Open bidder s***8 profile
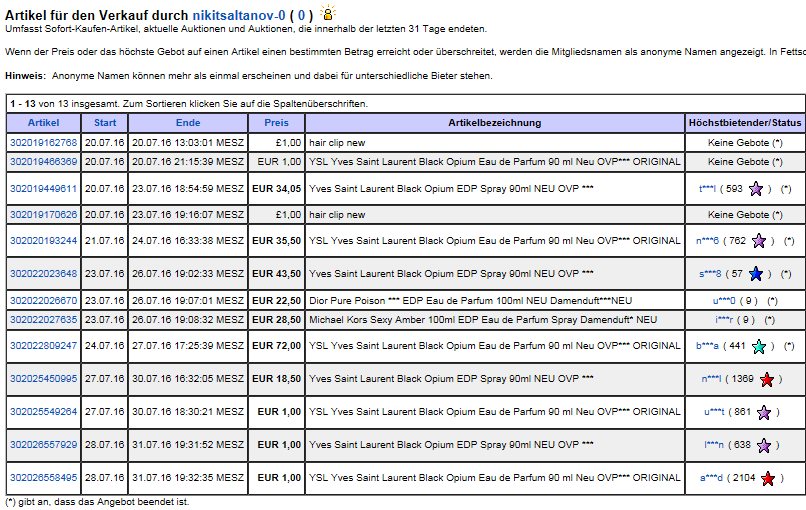This screenshot has width=806, height=510. (710, 274)
